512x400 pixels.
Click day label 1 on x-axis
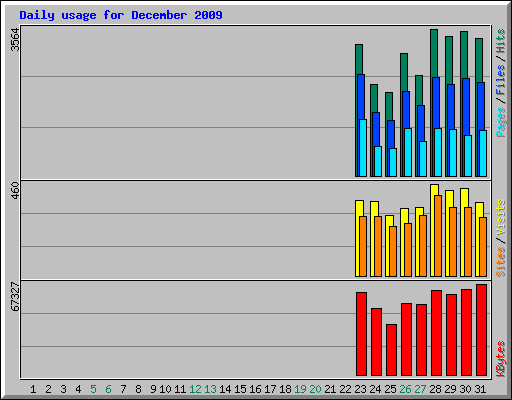(x=33, y=389)
